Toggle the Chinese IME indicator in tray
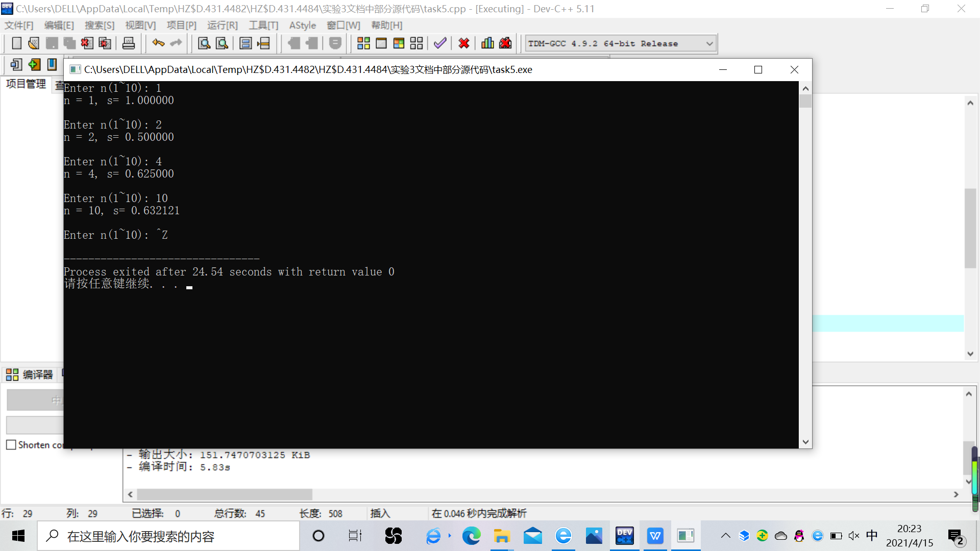980x551 pixels. coord(872,535)
